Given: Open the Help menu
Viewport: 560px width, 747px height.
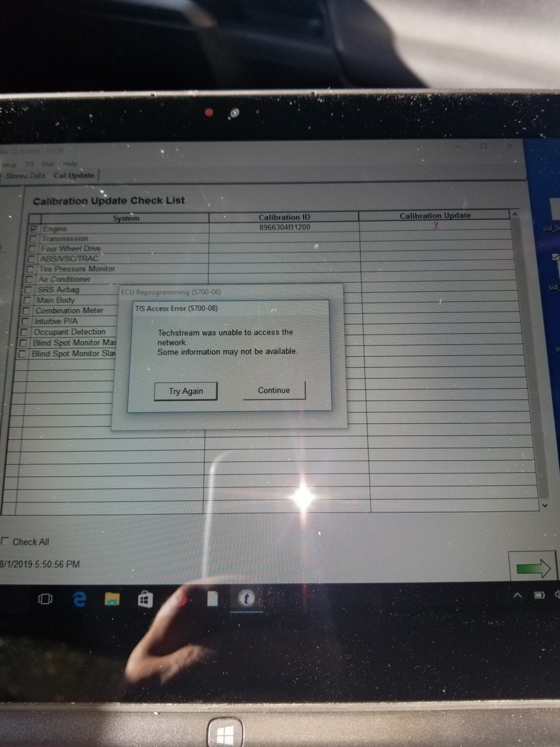Looking at the screenshot, I should point(70,164).
